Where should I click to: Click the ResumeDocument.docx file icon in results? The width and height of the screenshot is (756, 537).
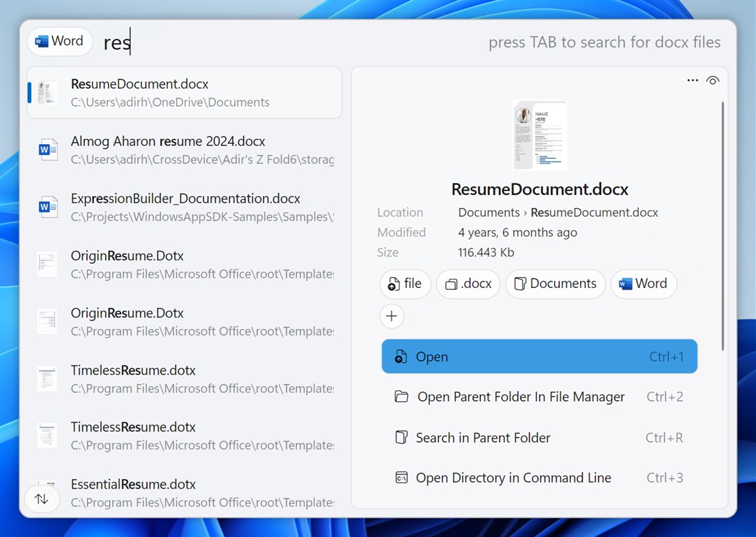coord(46,92)
